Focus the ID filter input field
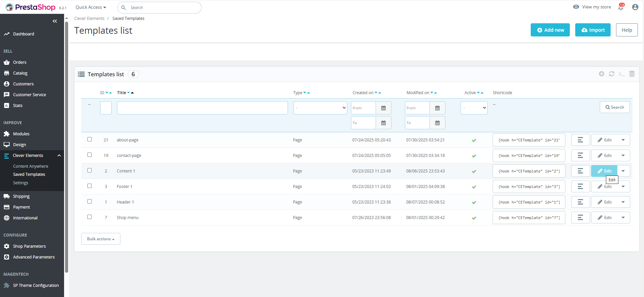The width and height of the screenshot is (644, 297). 106,108
